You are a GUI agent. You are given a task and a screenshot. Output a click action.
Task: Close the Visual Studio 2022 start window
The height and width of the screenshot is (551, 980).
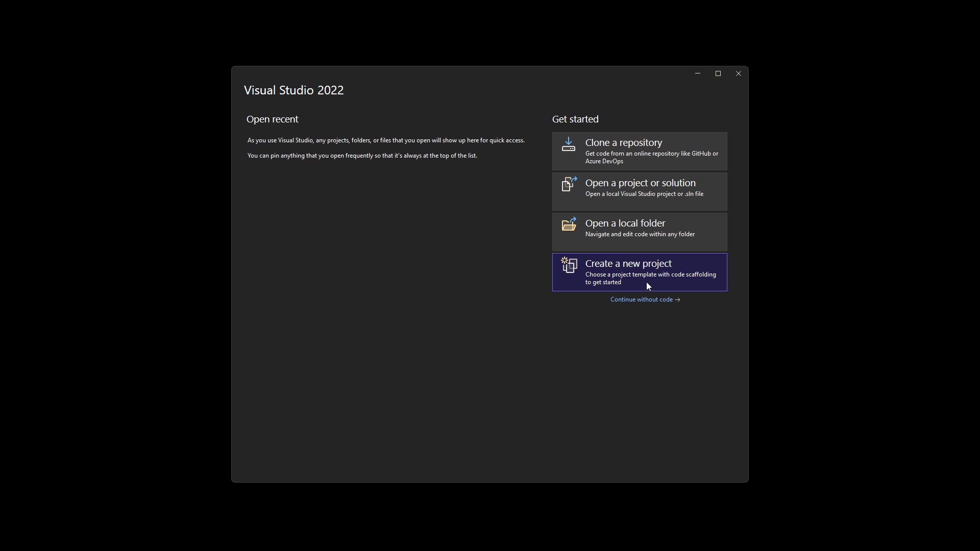738,73
